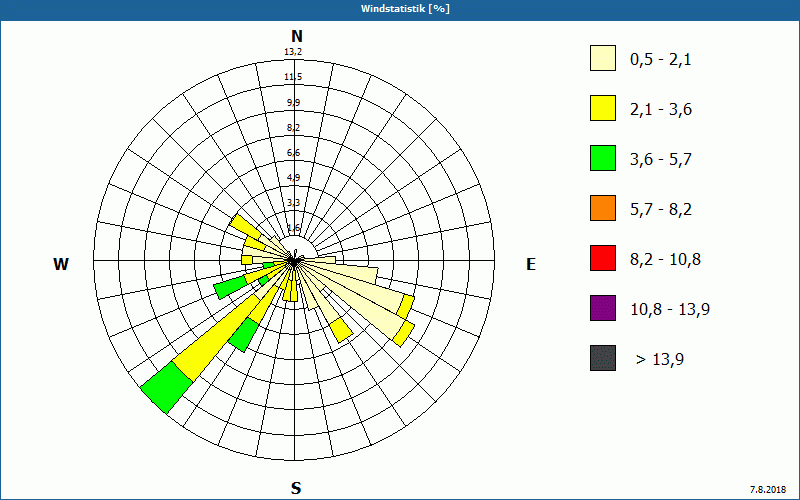Click the N compass label

[x=296, y=36]
